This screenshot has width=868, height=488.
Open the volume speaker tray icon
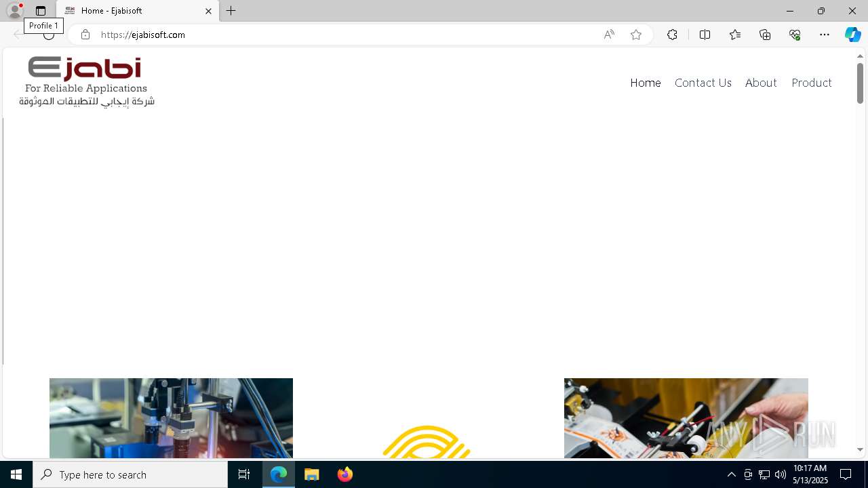click(x=781, y=474)
